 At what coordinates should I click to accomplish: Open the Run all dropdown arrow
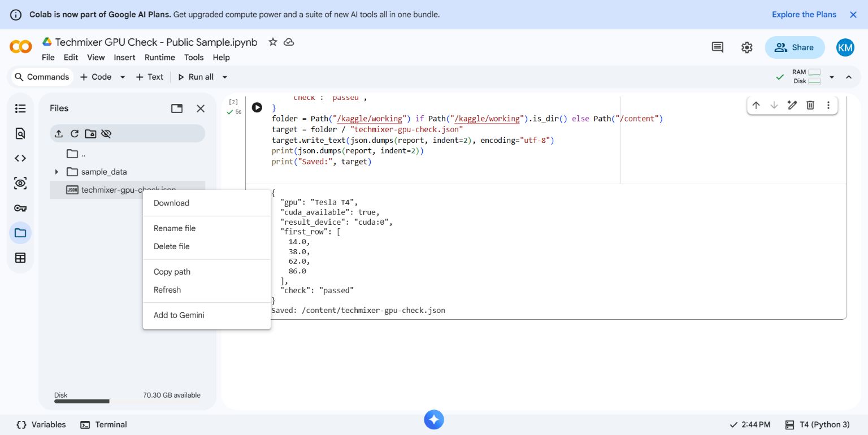224,77
